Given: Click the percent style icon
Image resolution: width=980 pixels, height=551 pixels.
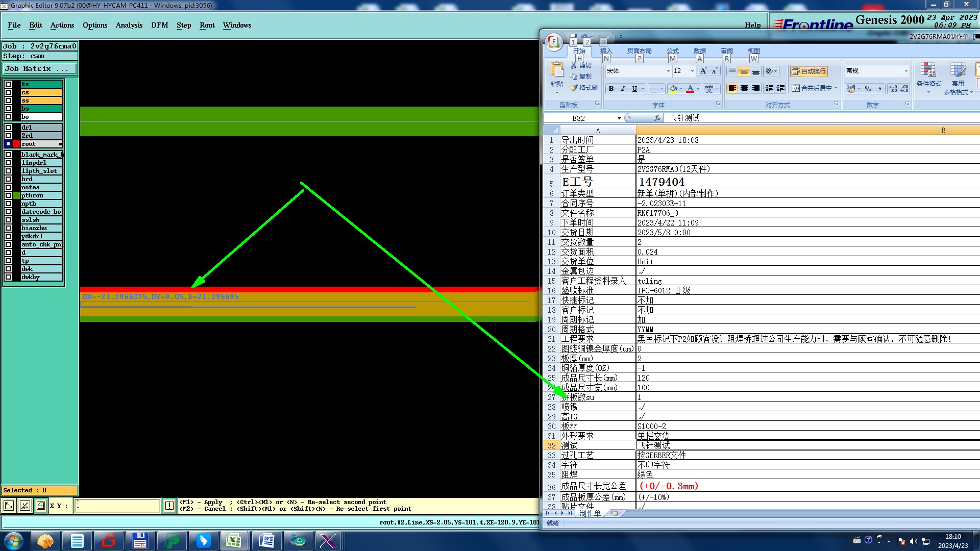Looking at the screenshot, I should [x=868, y=89].
